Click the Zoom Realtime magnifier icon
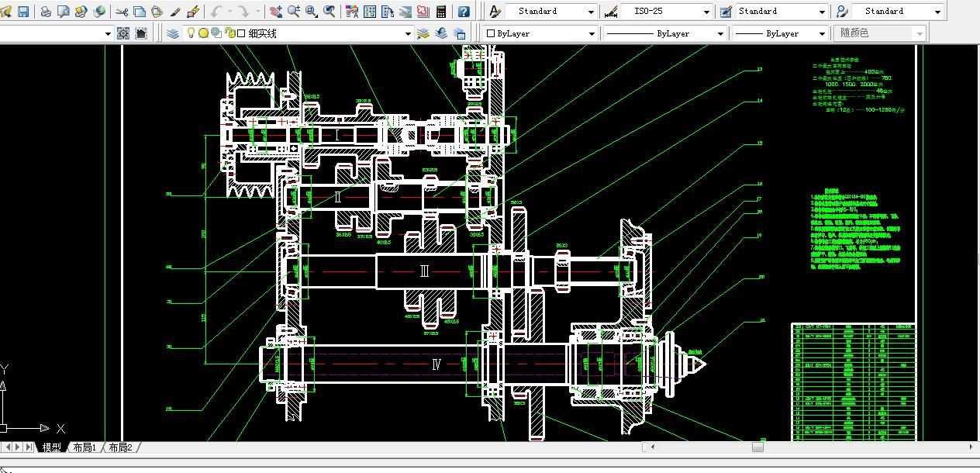The width and height of the screenshot is (980, 473). [x=294, y=12]
